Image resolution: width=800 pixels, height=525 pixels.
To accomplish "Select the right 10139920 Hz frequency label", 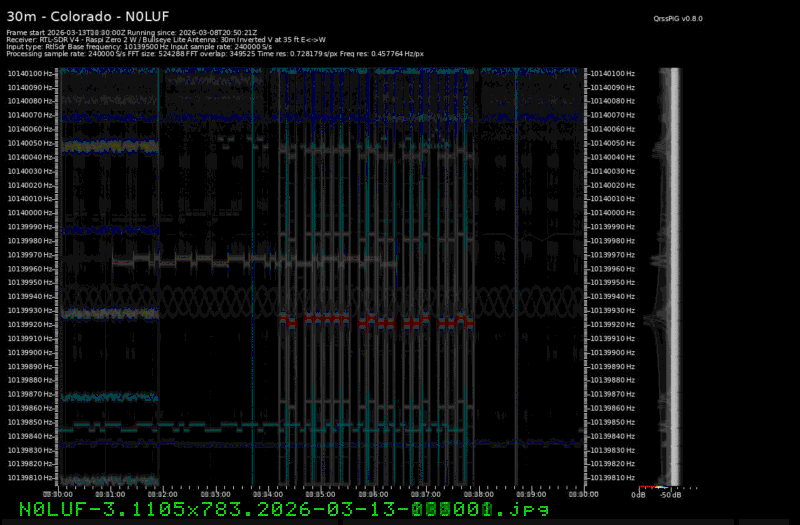I will pyautogui.click(x=612, y=325).
